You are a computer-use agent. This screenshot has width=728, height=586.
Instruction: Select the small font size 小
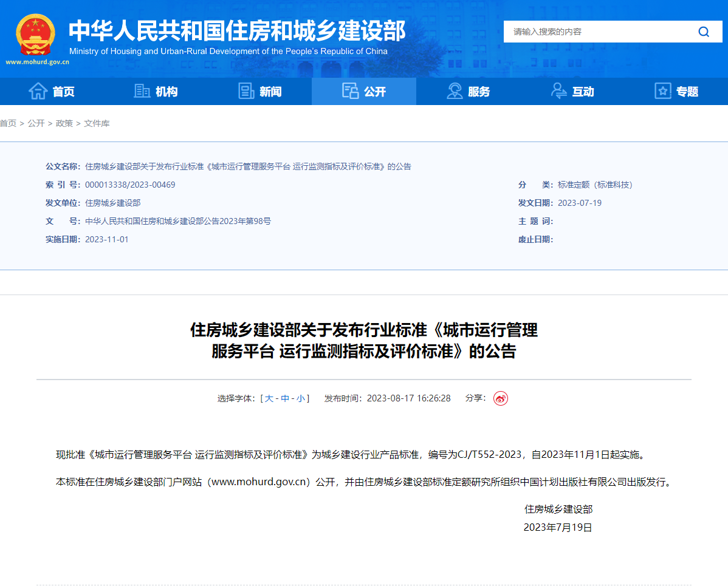[300, 398]
